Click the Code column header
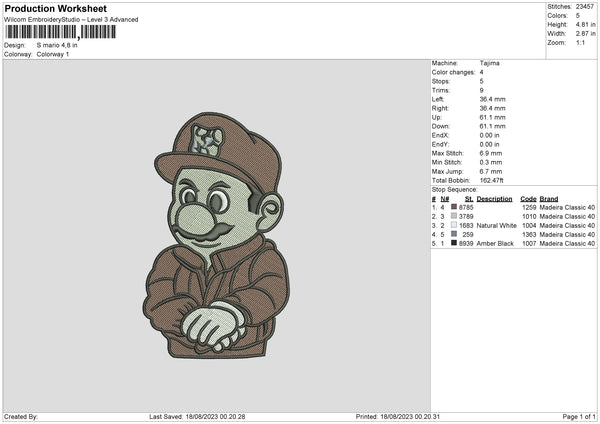Viewport: 600px width, 424px height. click(529, 198)
